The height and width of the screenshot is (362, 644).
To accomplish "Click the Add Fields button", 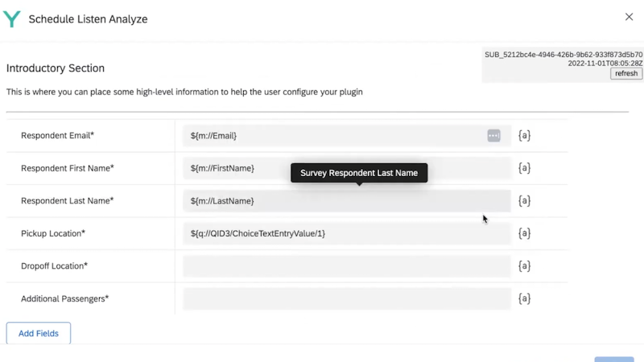I will tap(38, 333).
